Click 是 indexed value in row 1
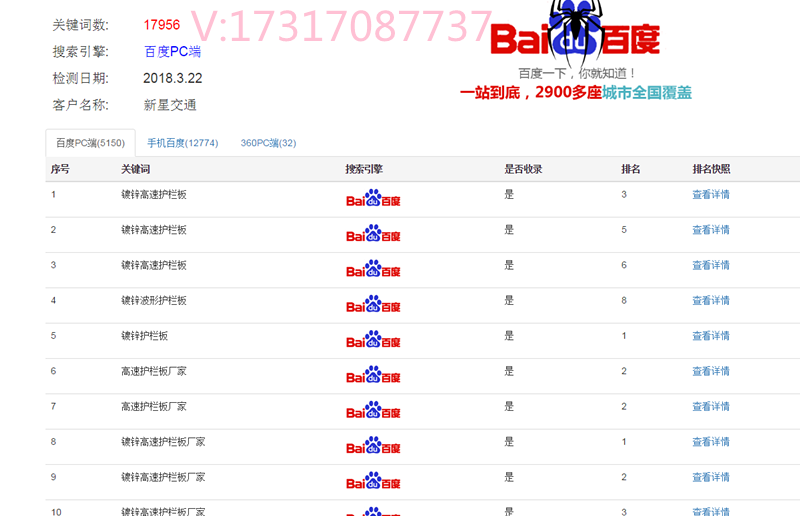 [509, 194]
